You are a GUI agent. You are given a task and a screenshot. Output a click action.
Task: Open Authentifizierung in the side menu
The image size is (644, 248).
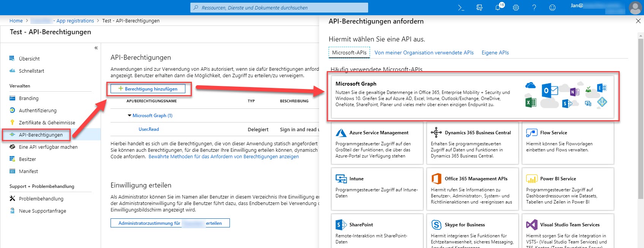(x=38, y=110)
